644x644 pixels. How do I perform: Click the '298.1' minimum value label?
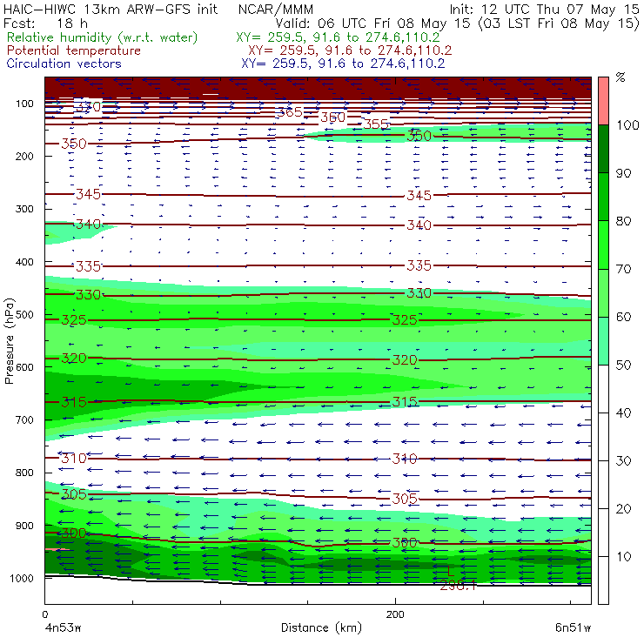tap(458, 586)
